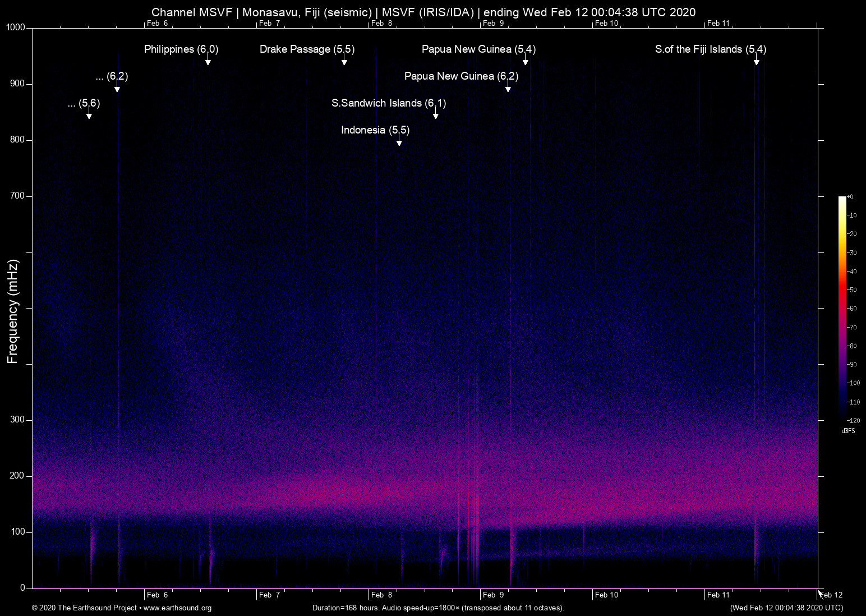866x616 pixels.
Task: Click the arrow marker under Drake Passage (5.5)
Action: click(344, 59)
